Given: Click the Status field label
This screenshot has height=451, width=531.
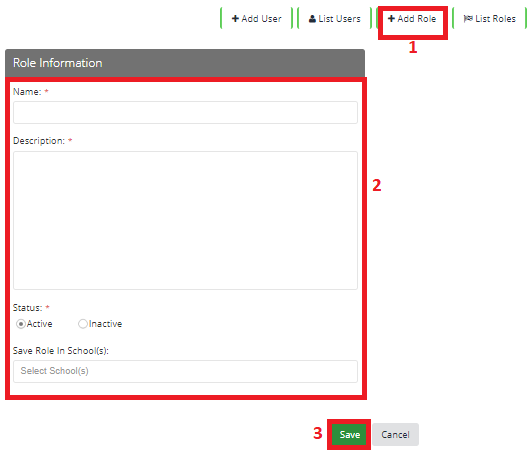Looking at the screenshot, I should 27,308.
